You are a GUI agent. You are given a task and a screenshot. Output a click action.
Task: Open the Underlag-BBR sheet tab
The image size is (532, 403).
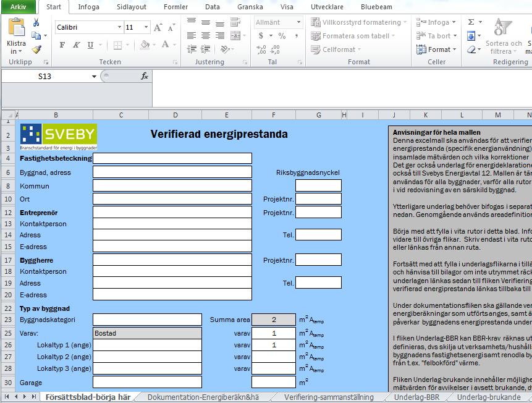416,397
